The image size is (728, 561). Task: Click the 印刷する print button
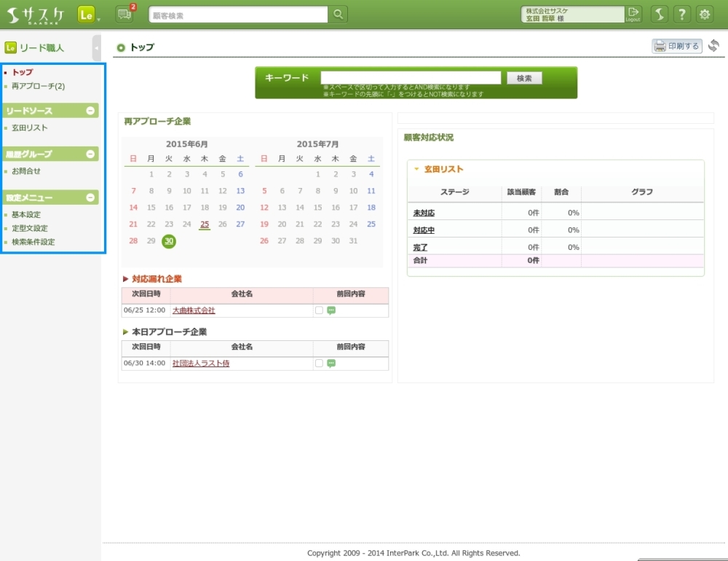[x=676, y=46]
